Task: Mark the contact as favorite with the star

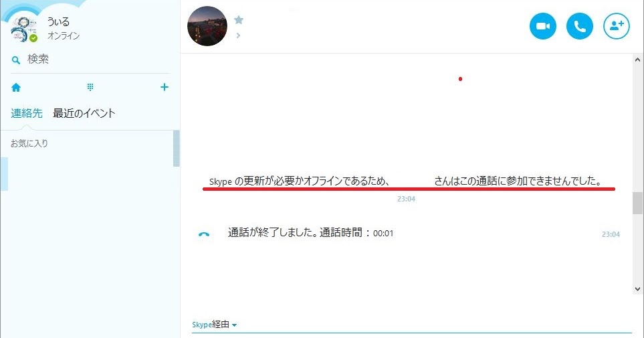Action: tap(239, 19)
